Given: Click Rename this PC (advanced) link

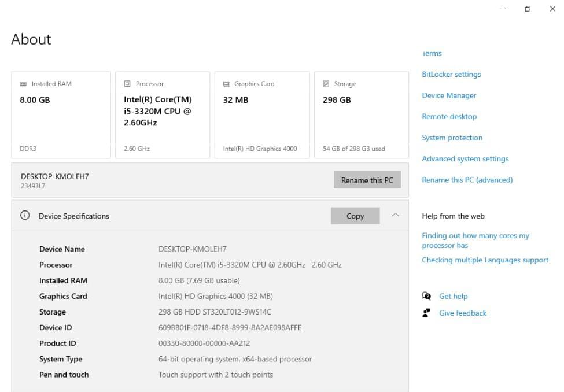Looking at the screenshot, I should 467,180.
